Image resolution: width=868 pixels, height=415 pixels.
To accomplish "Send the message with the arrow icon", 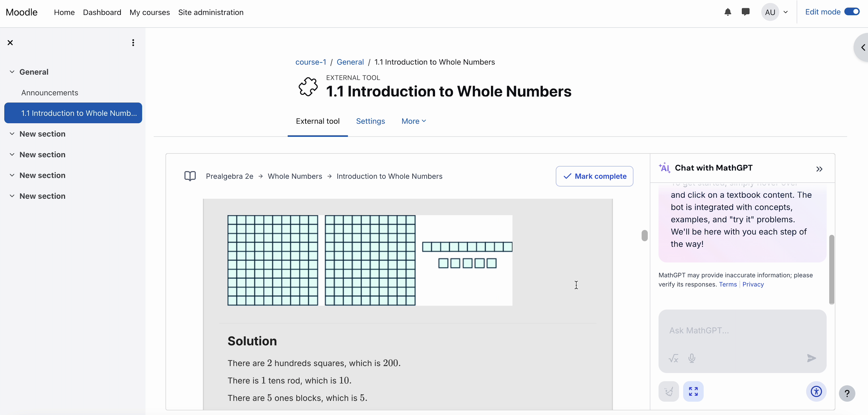I will pyautogui.click(x=812, y=358).
